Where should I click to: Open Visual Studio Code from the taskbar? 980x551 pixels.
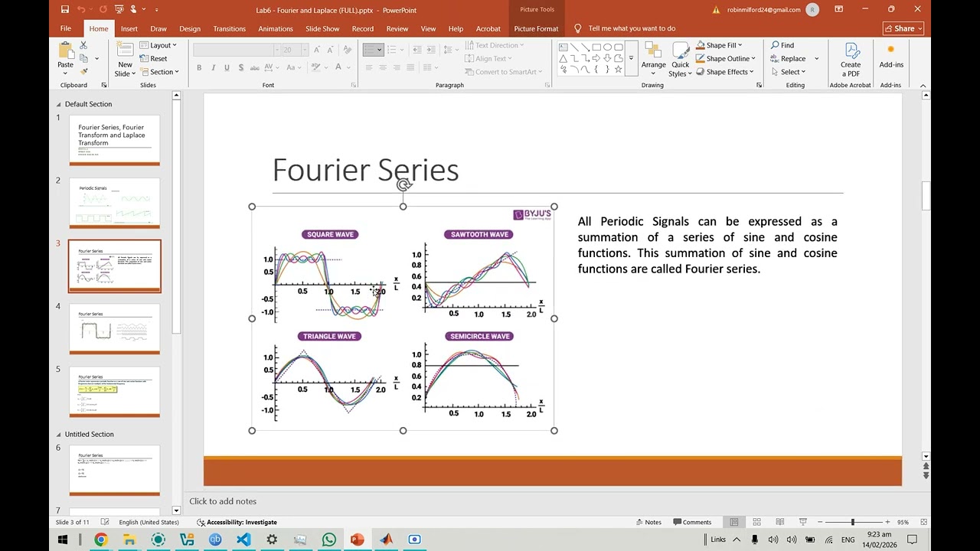pyautogui.click(x=243, y=540)
